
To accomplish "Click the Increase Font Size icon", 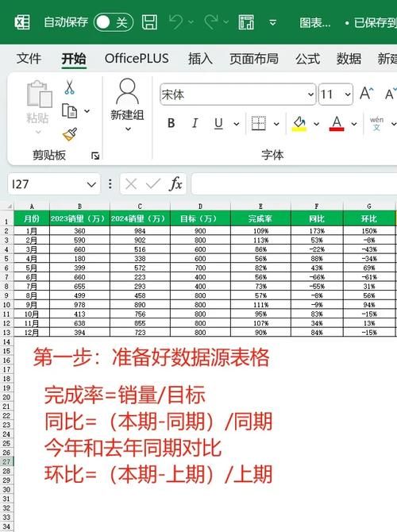I will pyautogui.click(x=367, y=94).
